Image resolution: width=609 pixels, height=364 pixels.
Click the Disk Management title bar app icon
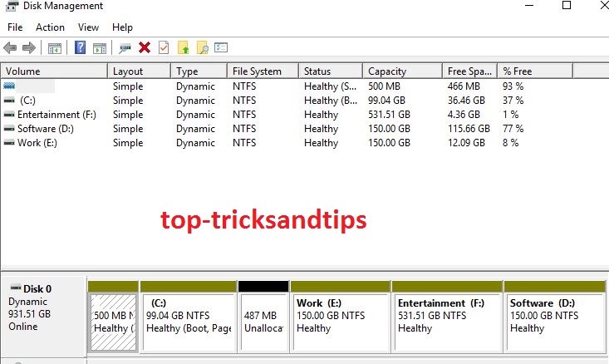pyautogui.click(x=12, y=6)
